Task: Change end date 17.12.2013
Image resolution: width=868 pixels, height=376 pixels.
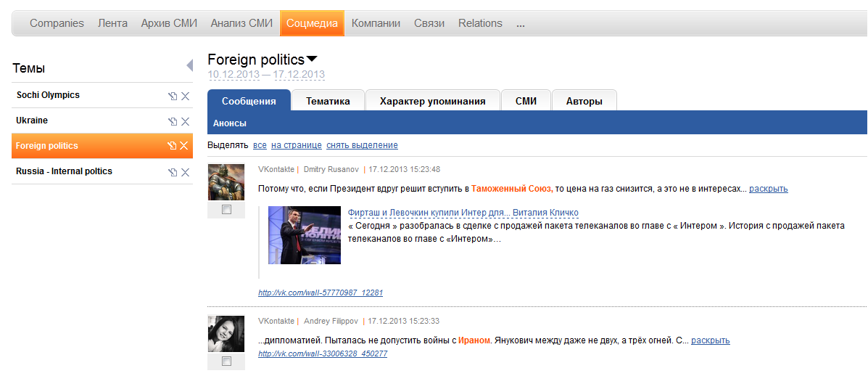Action: [299, 74]
